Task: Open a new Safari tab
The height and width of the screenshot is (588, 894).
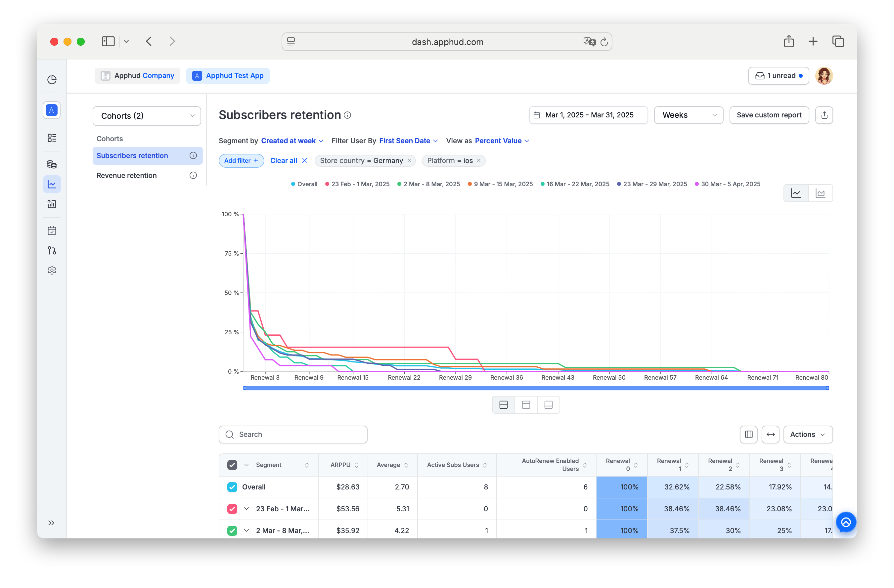Action: 813,41
